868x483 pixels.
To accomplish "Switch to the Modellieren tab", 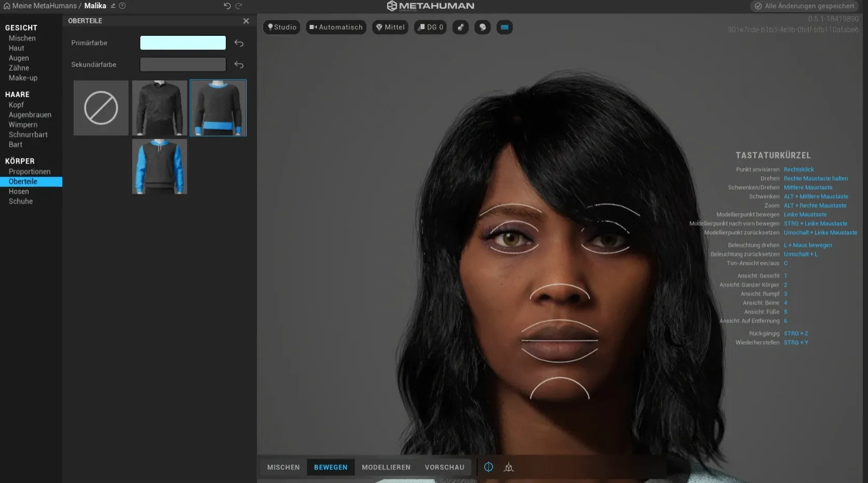I will tap(386, 467).
